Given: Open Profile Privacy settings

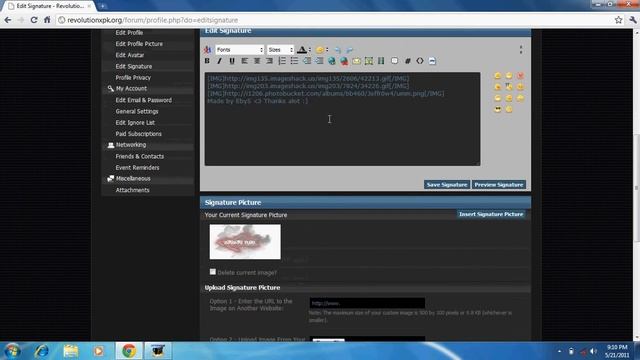Looking at the screenshot, I should pos(133,78).
